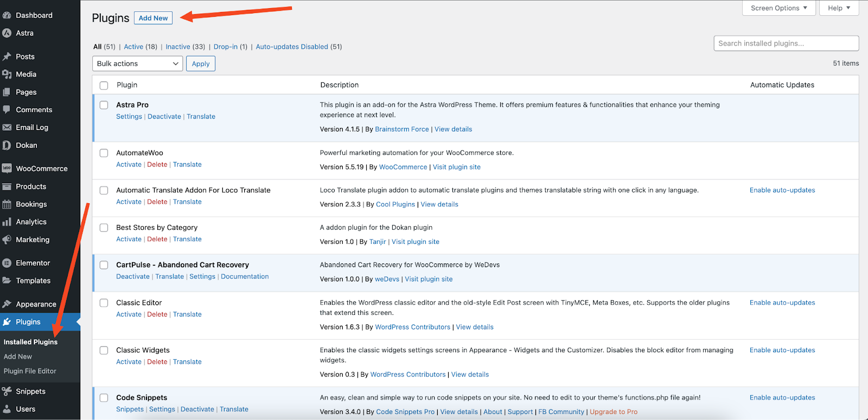
Task: Activate the Classic Widgets plugin
Action: click(x=129, y=362)
